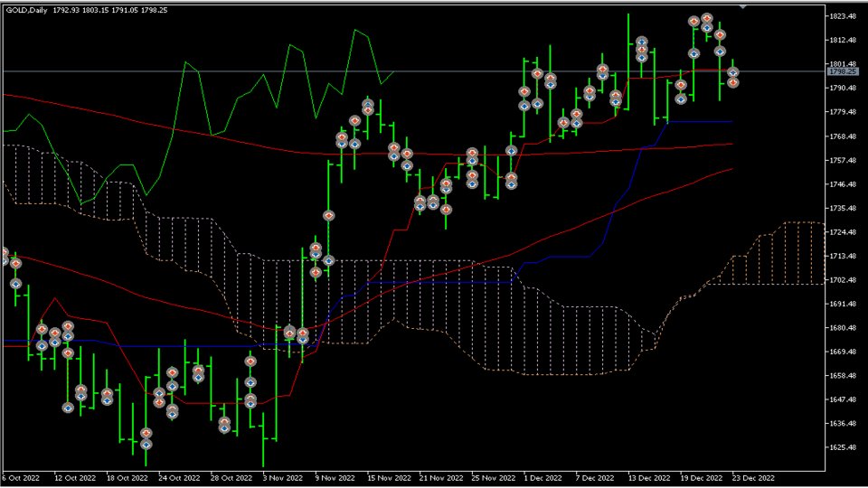This screenshot has height=488, width=868.
Task: Click red down-arrow marker below the latest bar
Action: (733, 82)
